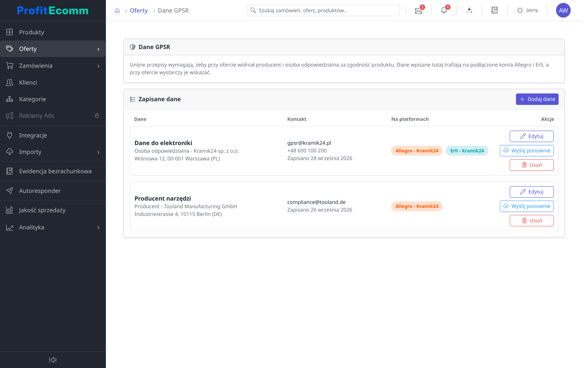This screenshot has height=368, width=588.
Task: Click the Dane do elektroniki title
Action: (x=163, y=143)
